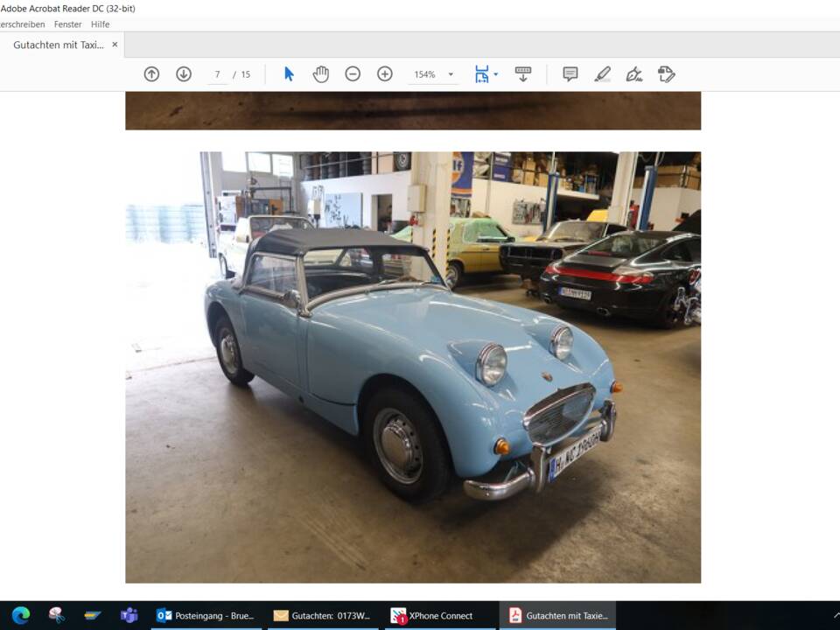Expand the page display options chevron
Viewport: 840px width, 630px height.
coord(495,74)
